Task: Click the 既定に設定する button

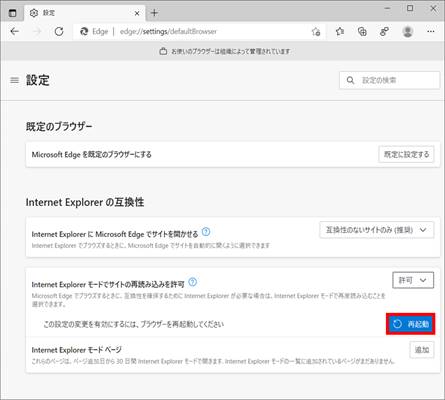Action: [x=406, y=154]
